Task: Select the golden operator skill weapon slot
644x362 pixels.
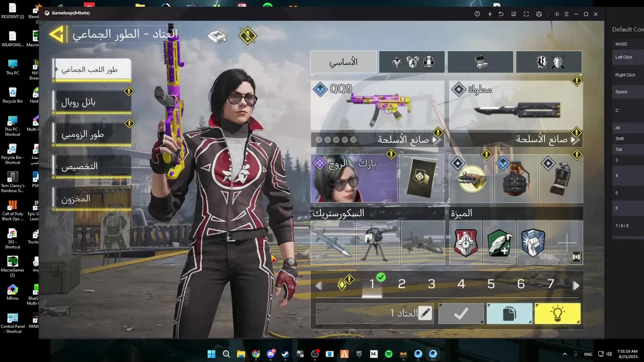Action: 471,178
